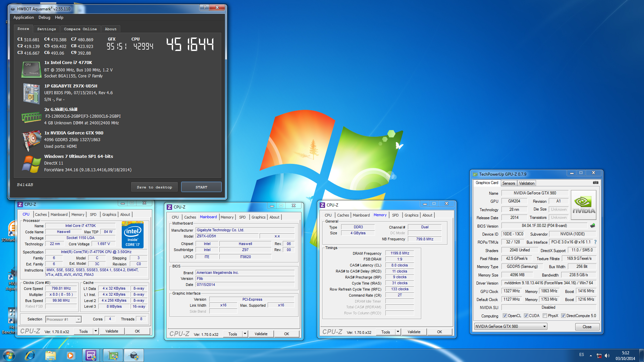Screen dimensions: 644x362
Task: Switch to the Sensors tab in GPU-Z
Action: 508,183
